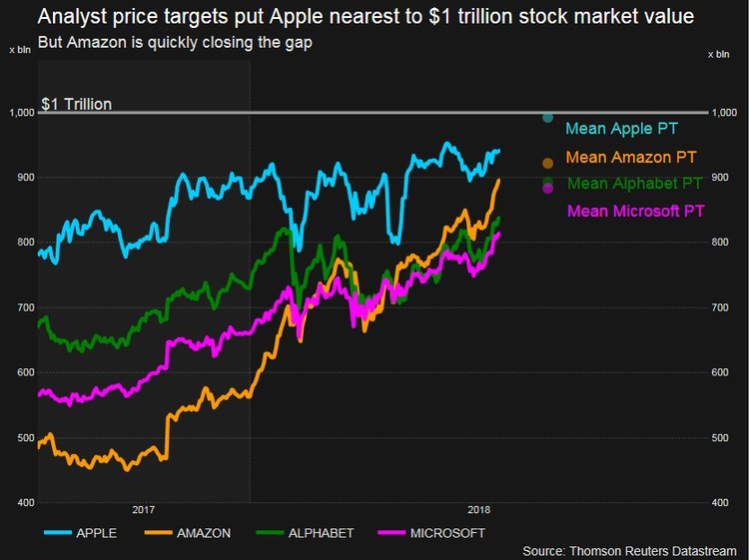
Task: Select the MICROSOFT legend label
Action: tap(448, 533)
